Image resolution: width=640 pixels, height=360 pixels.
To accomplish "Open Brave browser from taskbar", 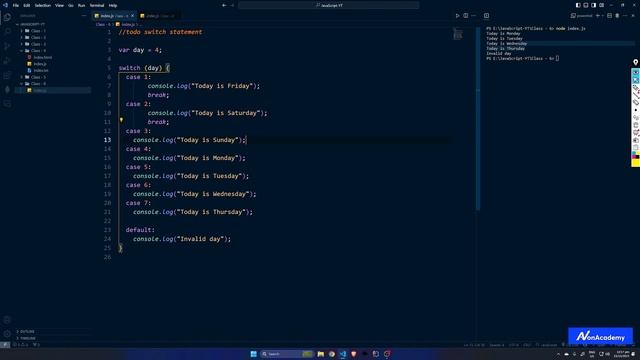I will (354, 354).
